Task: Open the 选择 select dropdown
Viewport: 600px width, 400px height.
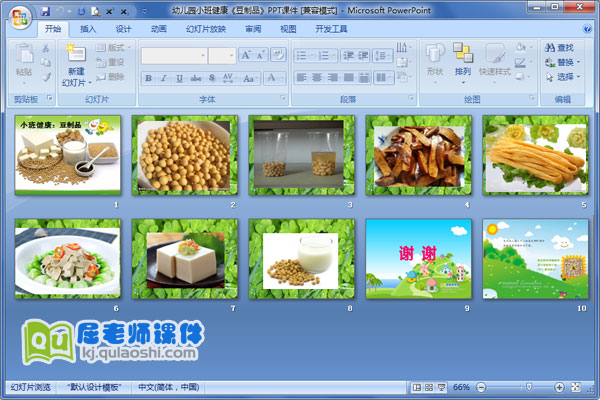Action: (562, 77)
